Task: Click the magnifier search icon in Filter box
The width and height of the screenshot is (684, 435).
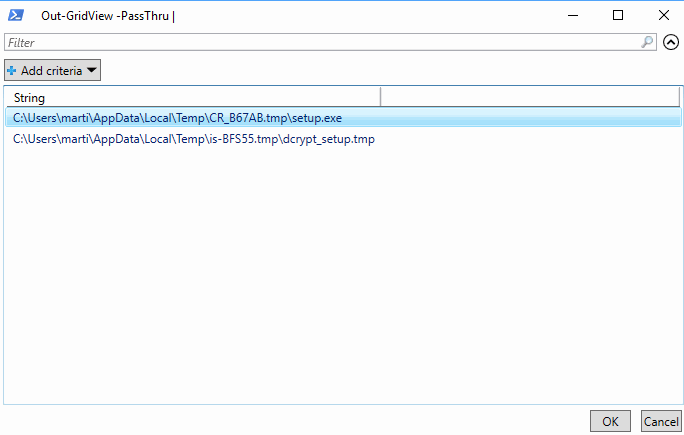Action: [647, 42]
